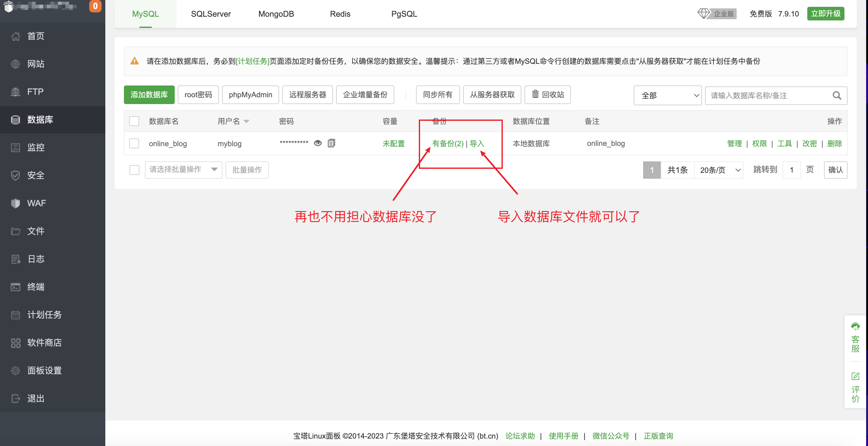Click the 添加数据库 button
This screenshot has width=868, height=446.
coord(149,95)
